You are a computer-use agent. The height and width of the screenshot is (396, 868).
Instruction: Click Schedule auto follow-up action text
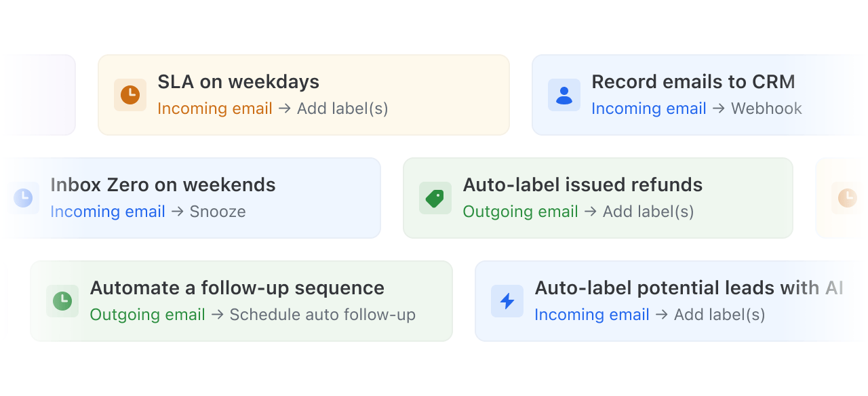pyautogui.click(x=322, y=315)
